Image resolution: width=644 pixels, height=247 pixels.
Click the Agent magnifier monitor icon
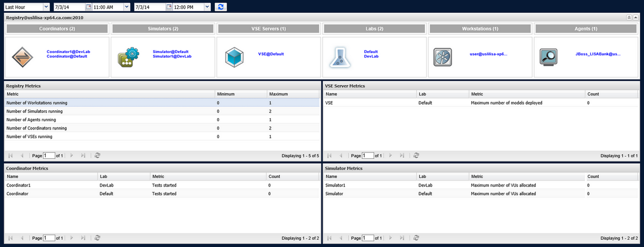pyautogui.click(x=548, y=56)
